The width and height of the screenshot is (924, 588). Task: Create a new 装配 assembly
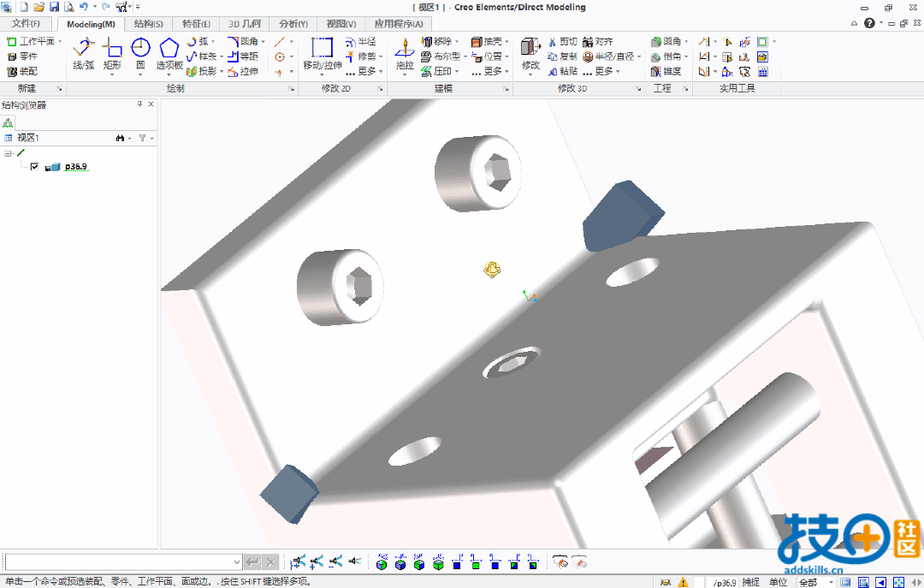click(x=22, y=71)
